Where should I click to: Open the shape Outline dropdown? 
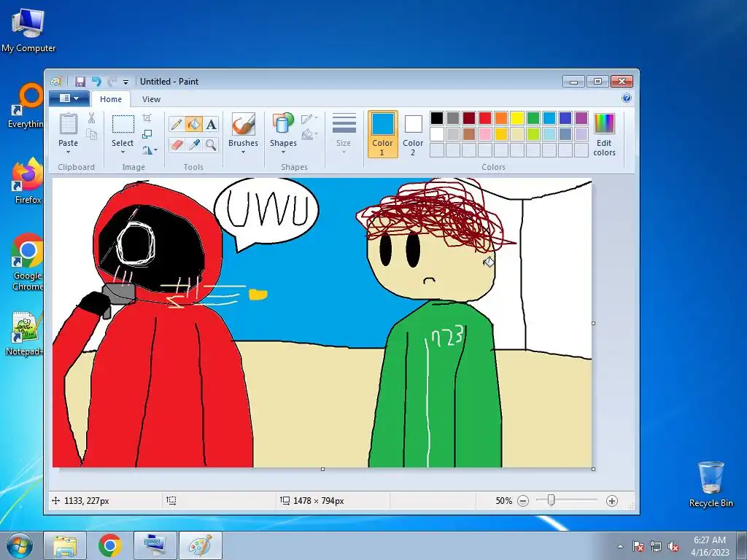(x=309, y=118)
